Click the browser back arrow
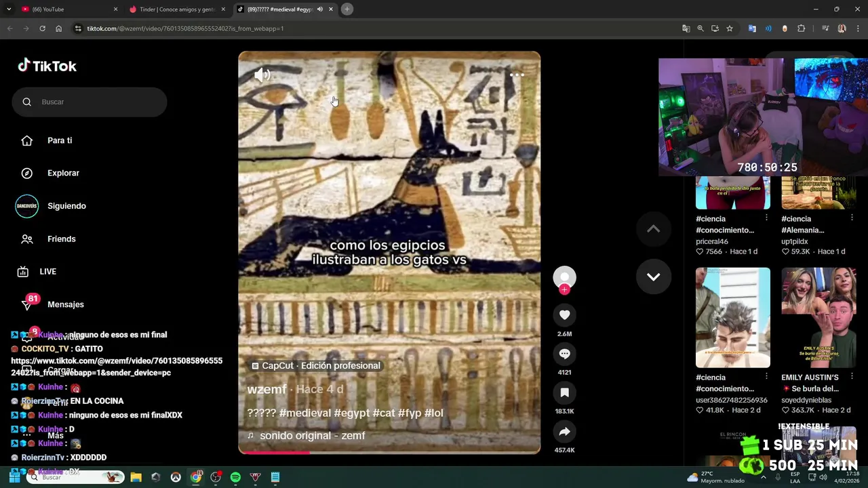The width and height of the screenshot is (868, 488). 9,28
